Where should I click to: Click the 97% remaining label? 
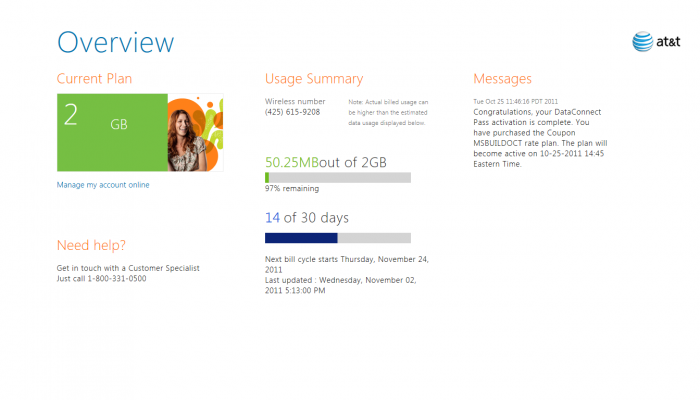coord(292,188)
